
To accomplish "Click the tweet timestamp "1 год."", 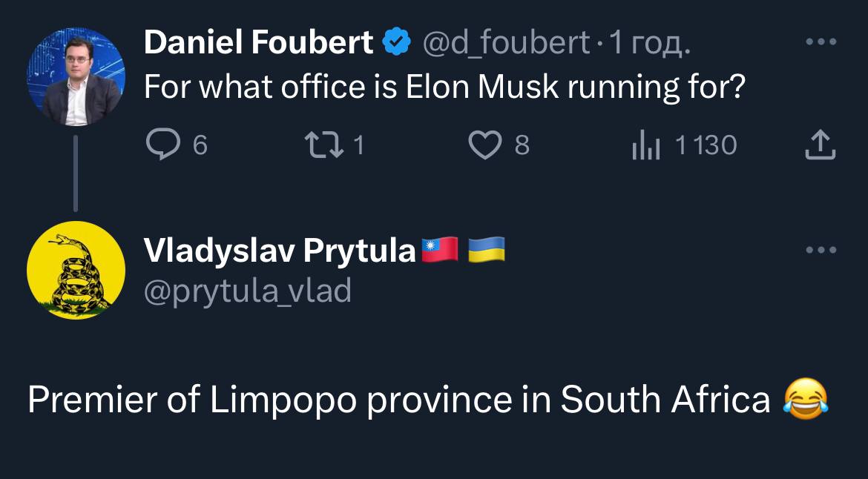I will click(x=650, y=43).
